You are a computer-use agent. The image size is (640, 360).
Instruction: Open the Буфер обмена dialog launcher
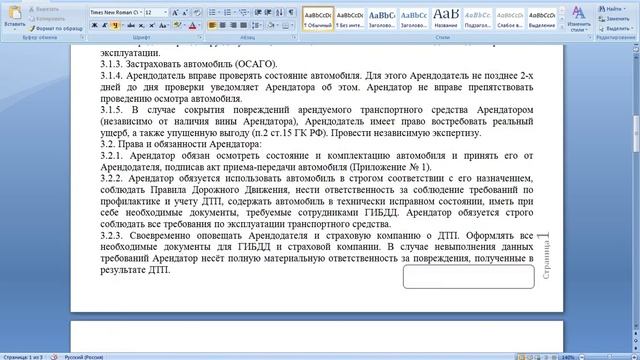pyautogui.click(x=82, y=37)
